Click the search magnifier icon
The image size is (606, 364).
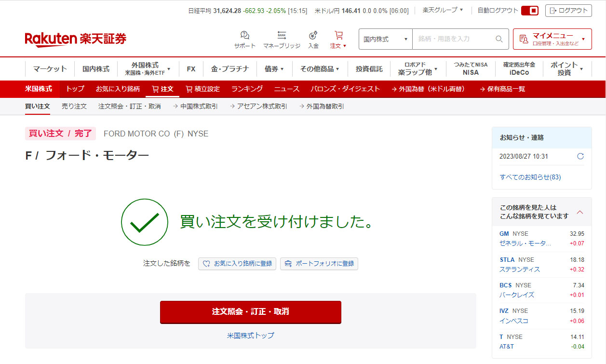pyautogui.click(x=499, y=39)
